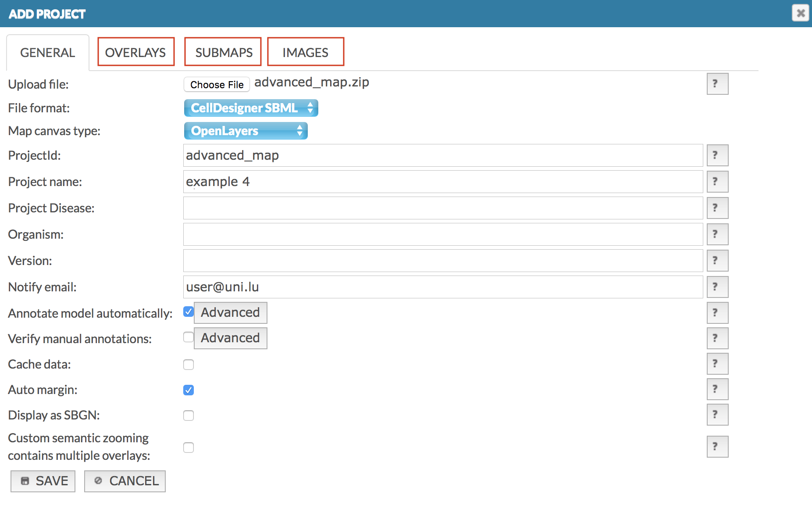The height and width of the screenshot is (516, 812).
Task: Open the Submaps tab
Action: [x=223, y=52]
